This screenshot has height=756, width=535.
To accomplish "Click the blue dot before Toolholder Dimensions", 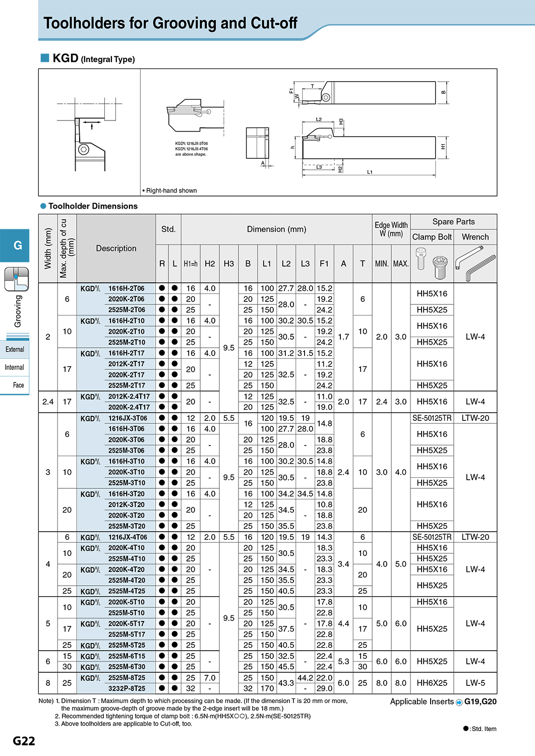I will pyautogui.click(x=43, y=206).
